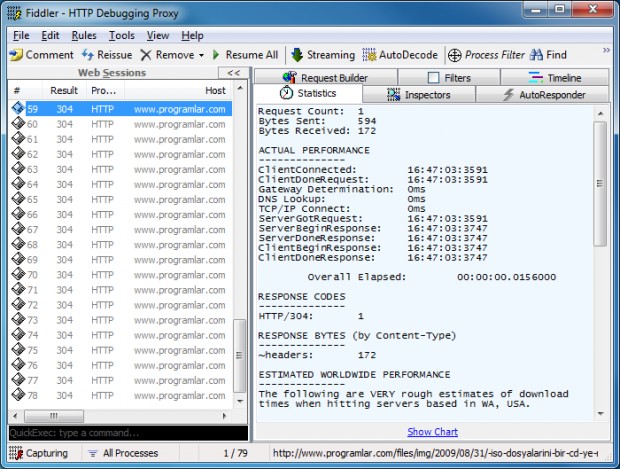Switch to the Filters tab
Viewport: 620px width, 469px height.
click(449, 78)
